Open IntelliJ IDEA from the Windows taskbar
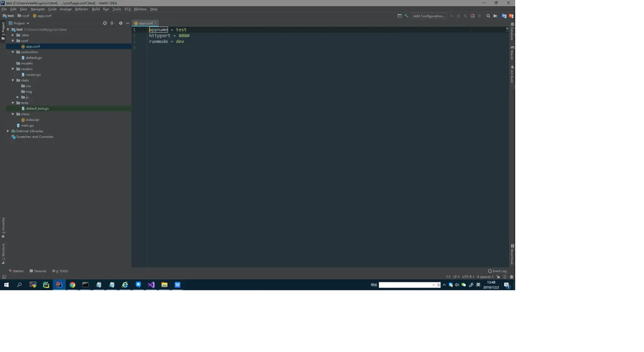Viewport: 644px width, 352px height. 59,285
